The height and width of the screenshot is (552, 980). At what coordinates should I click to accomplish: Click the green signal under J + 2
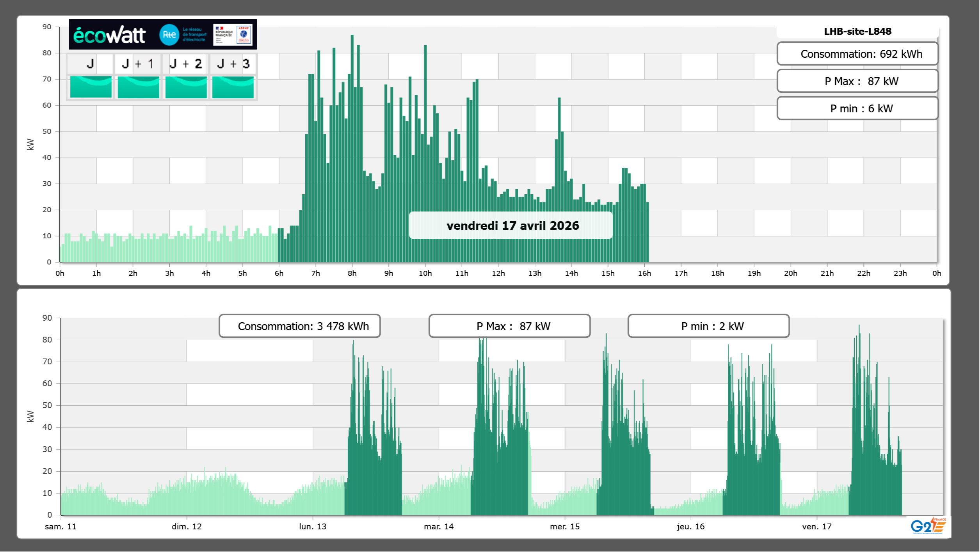pos(186,87)
